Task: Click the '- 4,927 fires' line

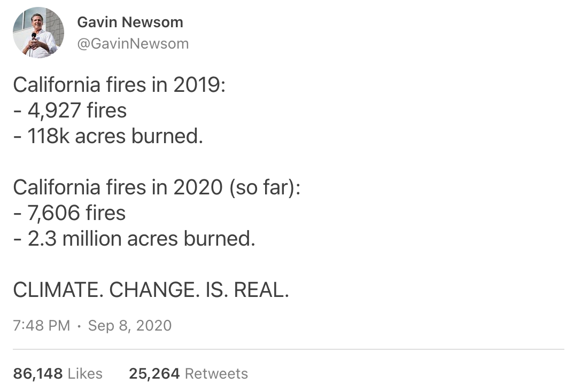Action: (70, 110)
